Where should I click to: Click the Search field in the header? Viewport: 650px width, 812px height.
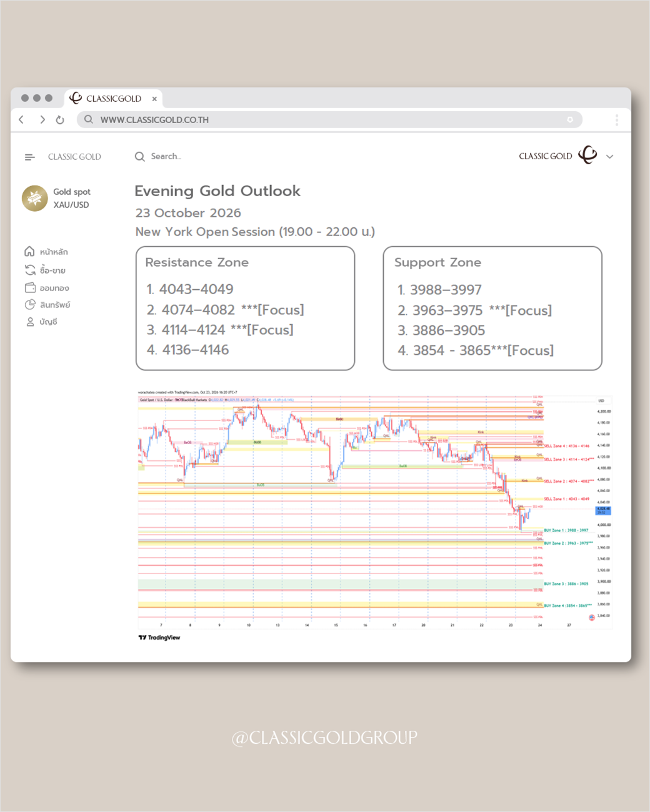[166, 156]
